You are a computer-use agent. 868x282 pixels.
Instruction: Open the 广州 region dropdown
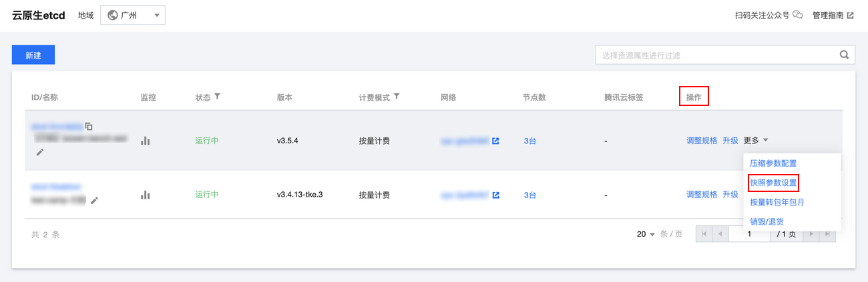click(133, 15)
